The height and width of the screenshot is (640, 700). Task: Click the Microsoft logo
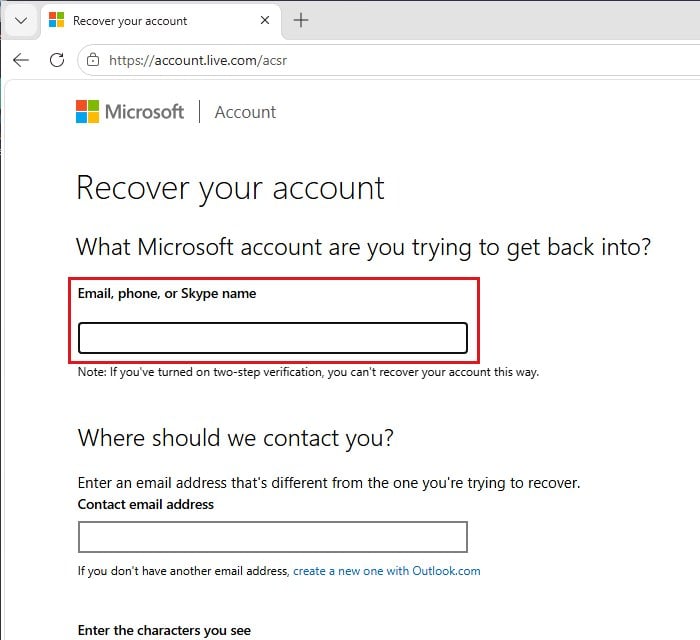[130, 112]
